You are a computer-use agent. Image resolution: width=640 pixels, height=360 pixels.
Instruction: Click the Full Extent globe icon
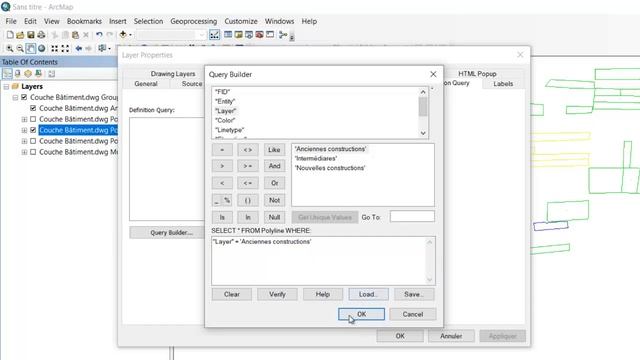click(x=42, y=49)
